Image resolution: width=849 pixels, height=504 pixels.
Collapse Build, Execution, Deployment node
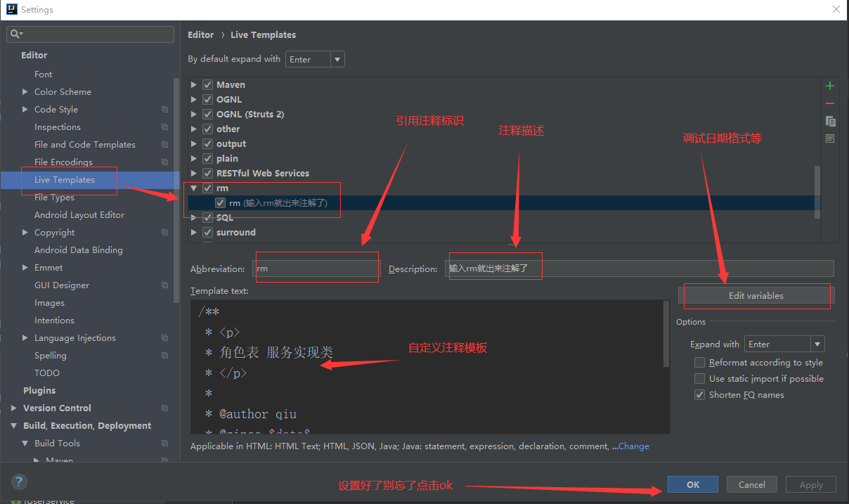coord(14,426)
